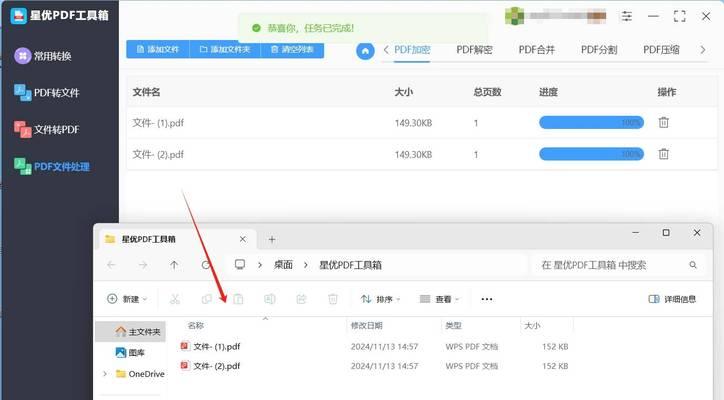Click the computer icon in address bar
Image resolution: width=724 pixels, height=400 pixels.
pos(240,265)
